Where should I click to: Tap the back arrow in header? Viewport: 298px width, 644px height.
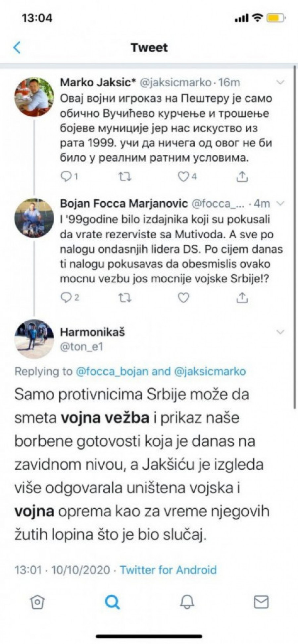tap(17, 48)
